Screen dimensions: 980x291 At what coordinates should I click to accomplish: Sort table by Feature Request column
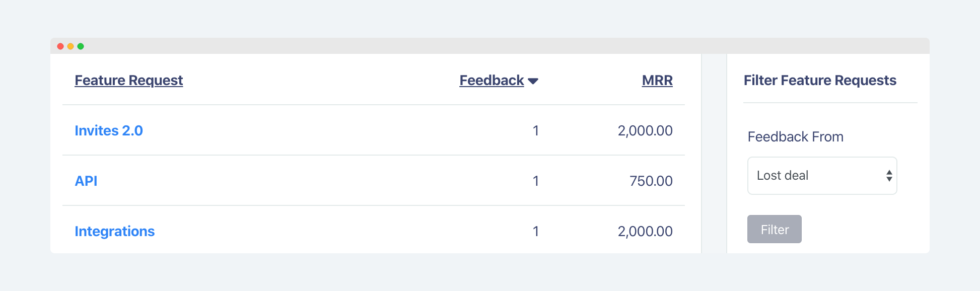coord(129,80)
